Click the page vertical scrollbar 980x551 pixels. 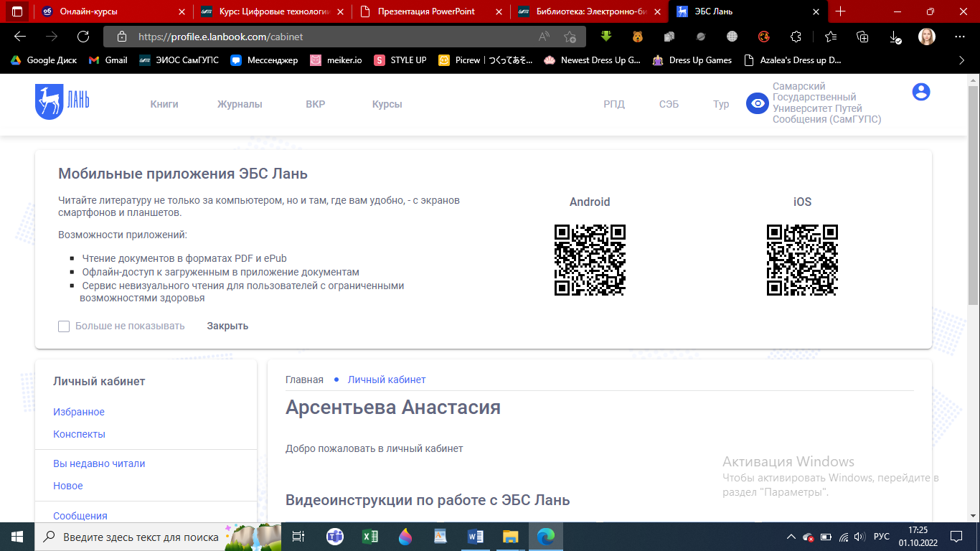(x=974, y=194)
